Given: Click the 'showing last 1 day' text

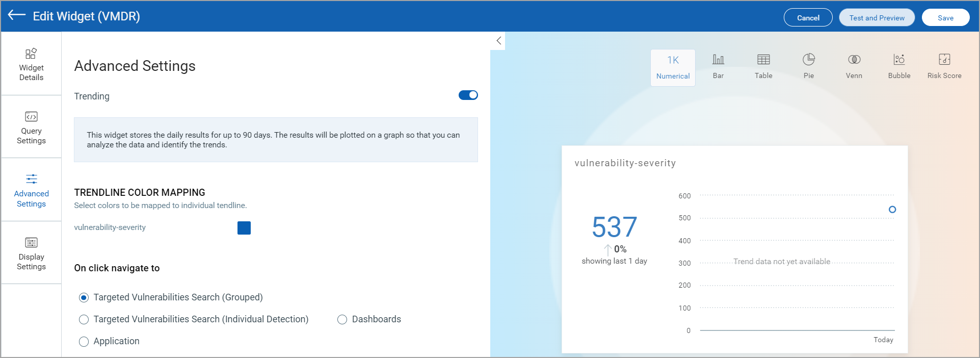Looking at the screenshot, I should pyautogui.click(x=615, y=261).
